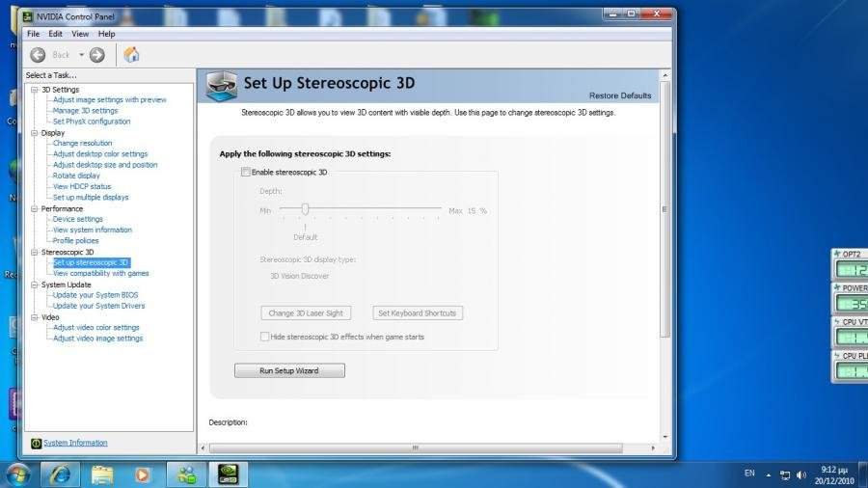Click Run Setup Wizard button
868x488 pixels.
(289, 370)
